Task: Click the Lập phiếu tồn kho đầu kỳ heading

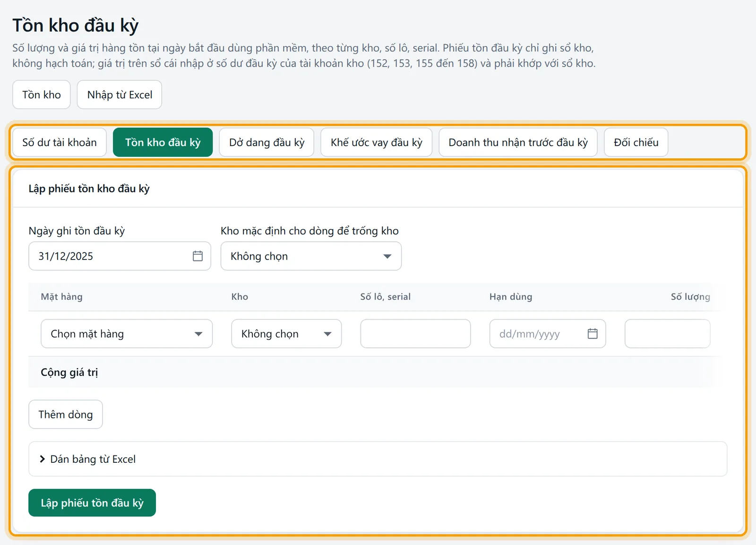Action: (x=89, y=189)
